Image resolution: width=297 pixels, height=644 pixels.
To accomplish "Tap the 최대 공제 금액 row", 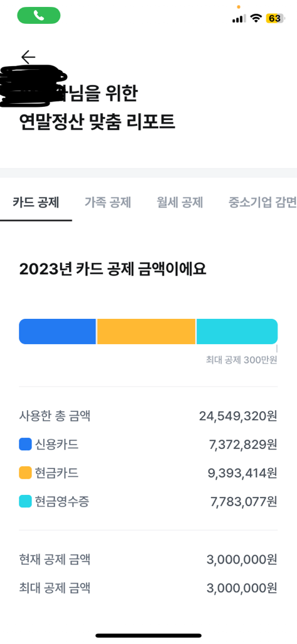I will pyautogui.click(x=148, y=588).
